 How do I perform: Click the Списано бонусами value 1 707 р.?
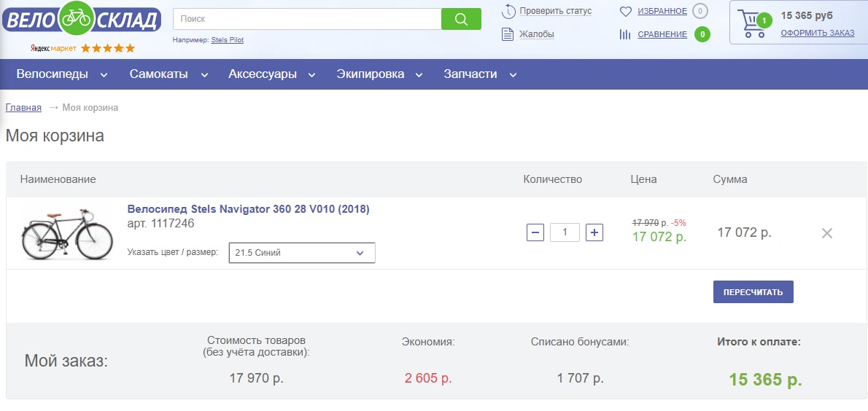click(580, 379)
